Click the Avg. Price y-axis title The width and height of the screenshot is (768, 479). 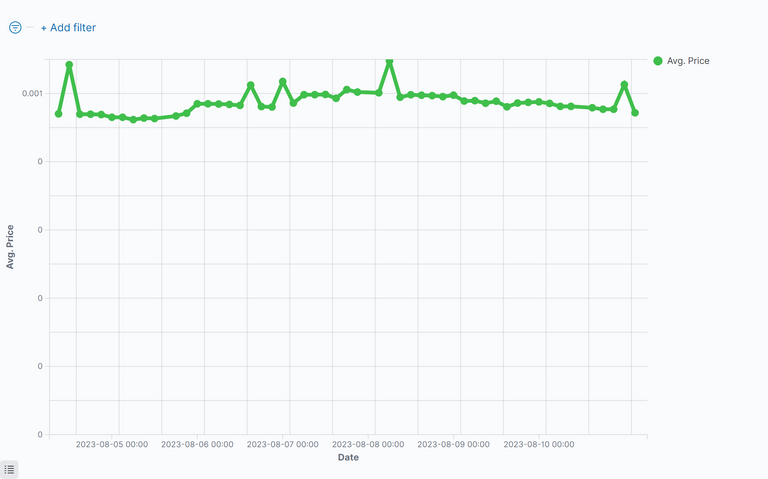pos(10,246)
